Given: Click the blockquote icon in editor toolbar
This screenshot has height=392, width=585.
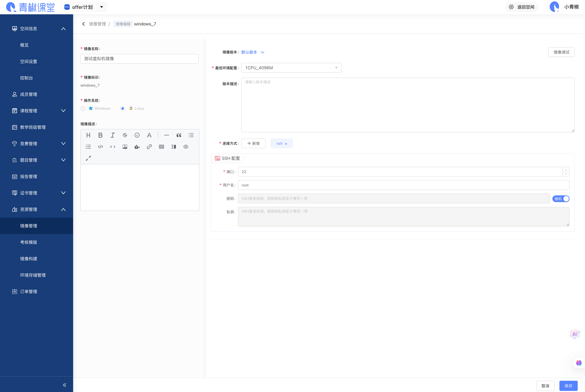Looking at the screenshot, I should (x=179, y=135).
